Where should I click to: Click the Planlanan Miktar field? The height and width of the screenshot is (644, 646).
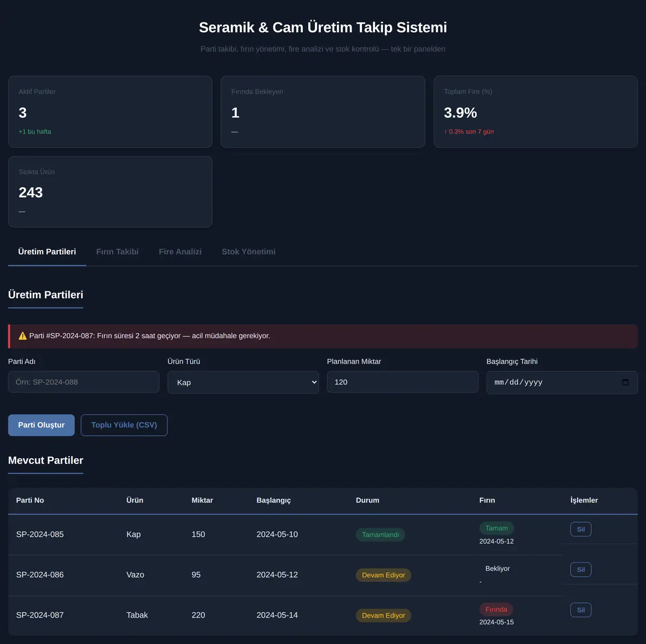(x=403, y=382)
